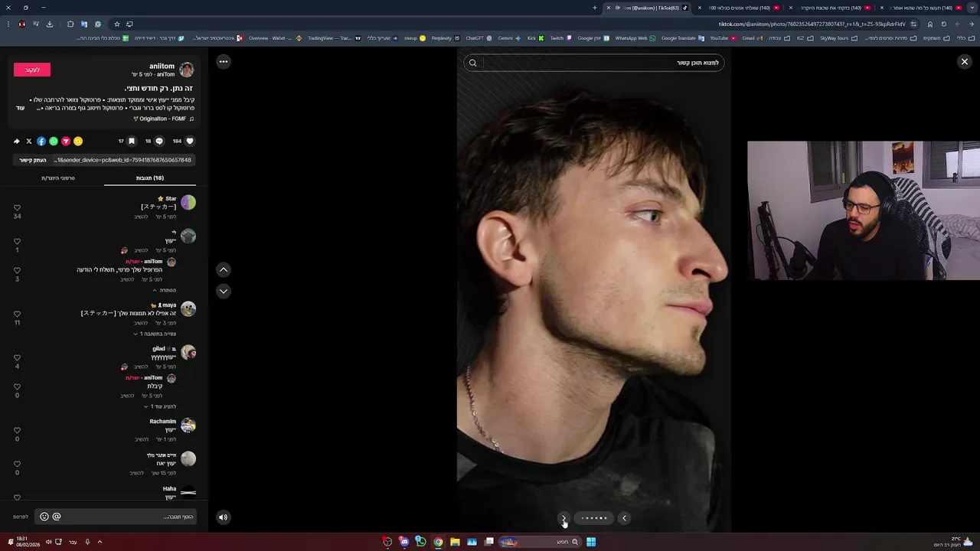This screenshot has width=980, height=551.
Task: Open the Twitch bookmark
Action: pyautogui.click(x=560, y=38)
